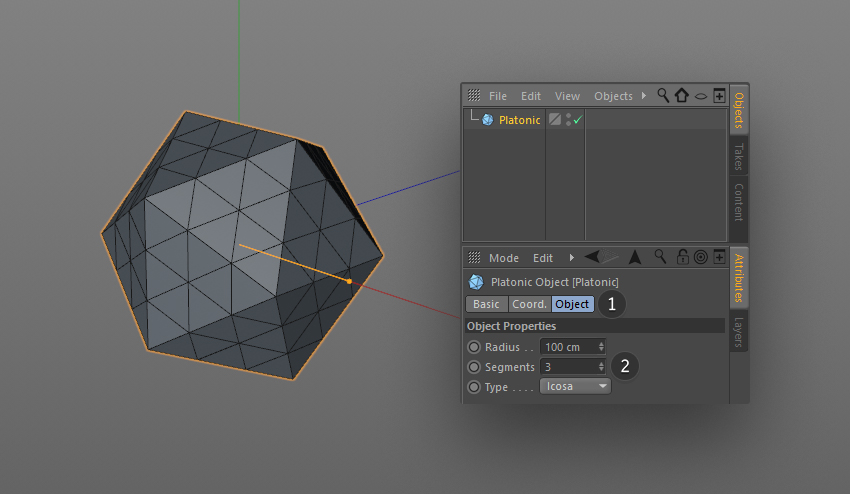The height and width of the screenshot is (494, 850).
Task: Open the Object Manager Edit menu
Action: 531,96
